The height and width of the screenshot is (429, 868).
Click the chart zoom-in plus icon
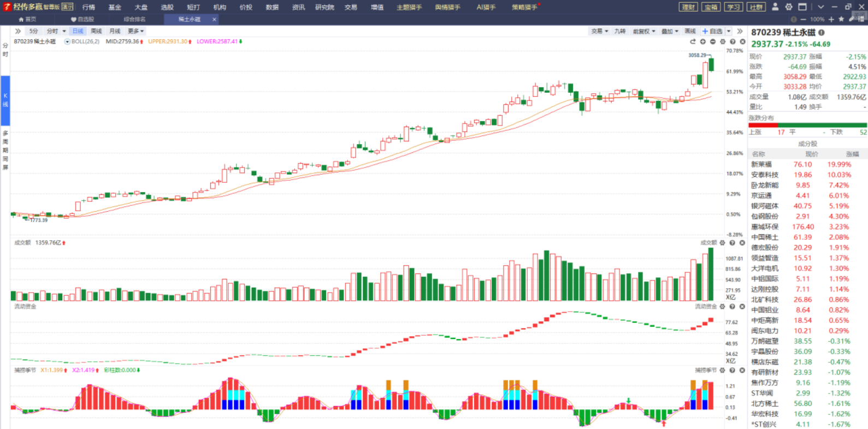[703, 41]
